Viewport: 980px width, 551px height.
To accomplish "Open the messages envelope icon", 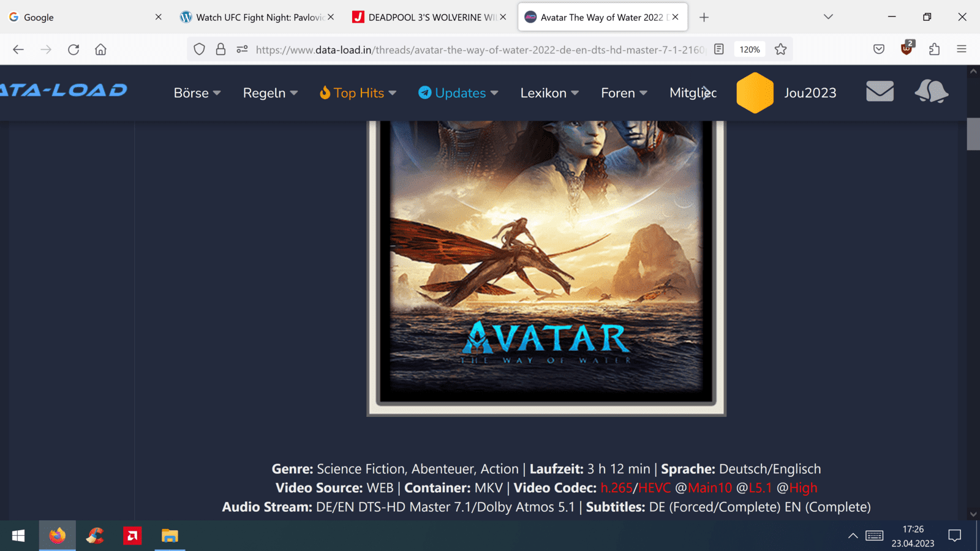I will [880, 92].
